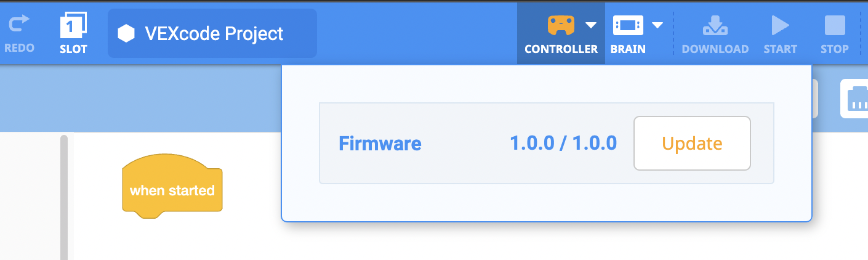
Task: Click the white hexagon project icon
Action: point(126,33)
